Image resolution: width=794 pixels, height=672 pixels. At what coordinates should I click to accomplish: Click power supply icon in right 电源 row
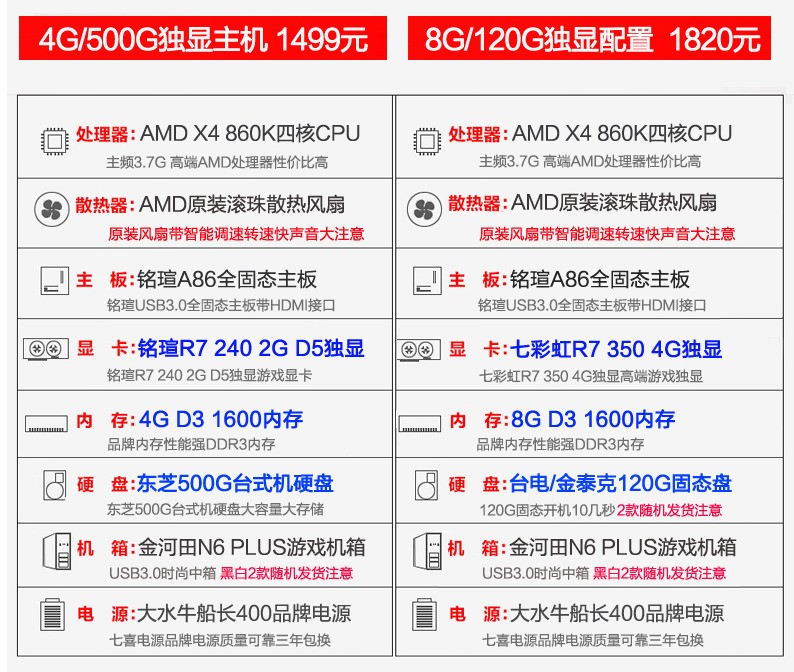pos(424,614)
